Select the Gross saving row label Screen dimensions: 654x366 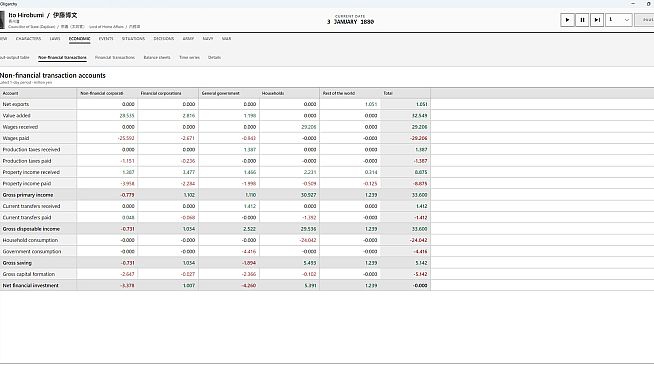17,263
